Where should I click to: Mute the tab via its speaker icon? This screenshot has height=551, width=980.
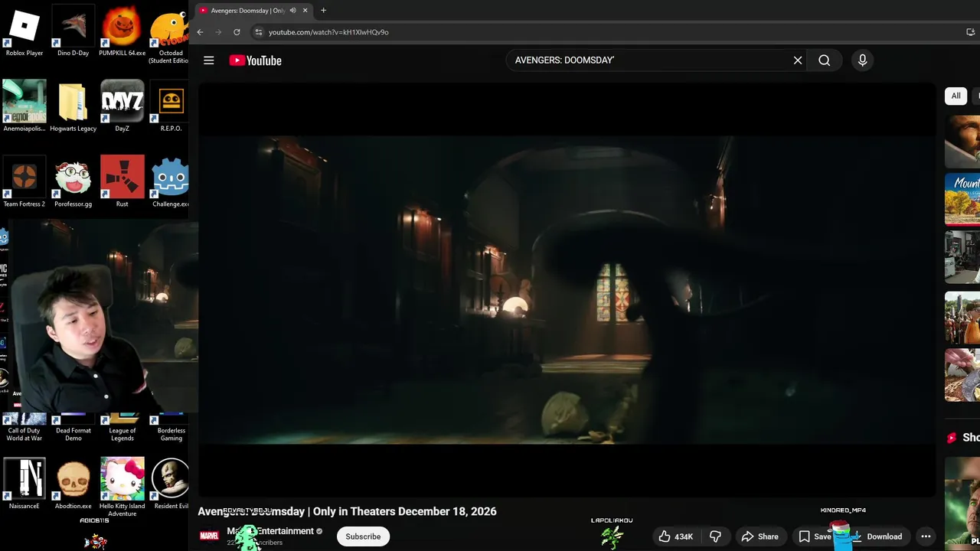click(292, 11)
